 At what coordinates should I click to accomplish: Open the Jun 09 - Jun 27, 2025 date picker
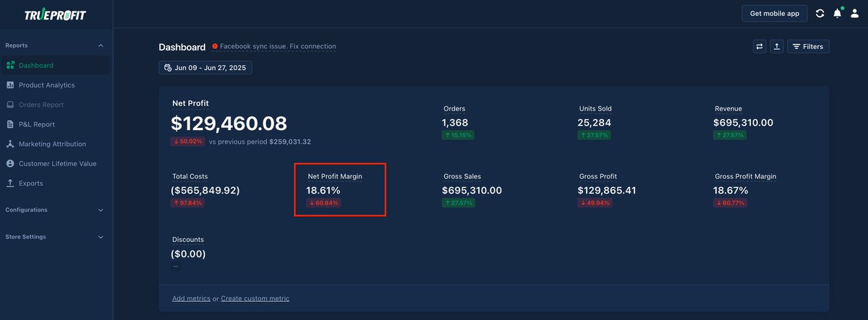[205, 68]
